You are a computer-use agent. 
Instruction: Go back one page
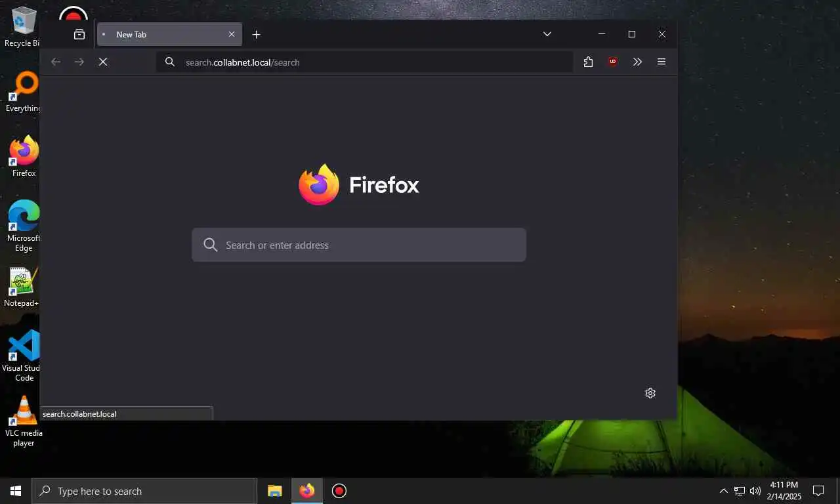56,62
